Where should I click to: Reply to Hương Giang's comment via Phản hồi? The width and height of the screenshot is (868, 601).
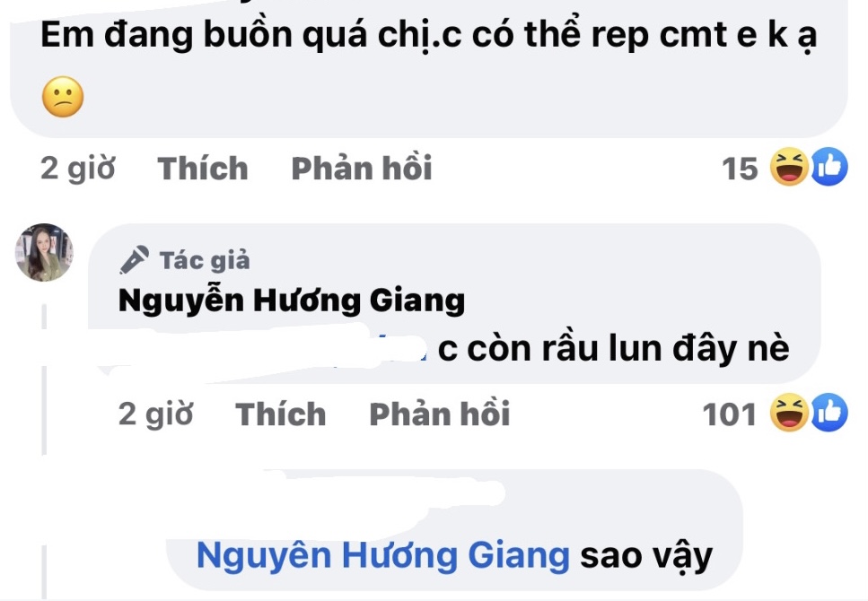pyautogui.click(x=440, y=414)
